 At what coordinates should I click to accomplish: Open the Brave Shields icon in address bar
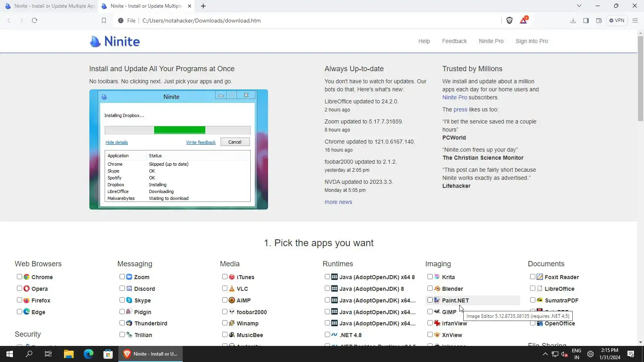[510, 21]
